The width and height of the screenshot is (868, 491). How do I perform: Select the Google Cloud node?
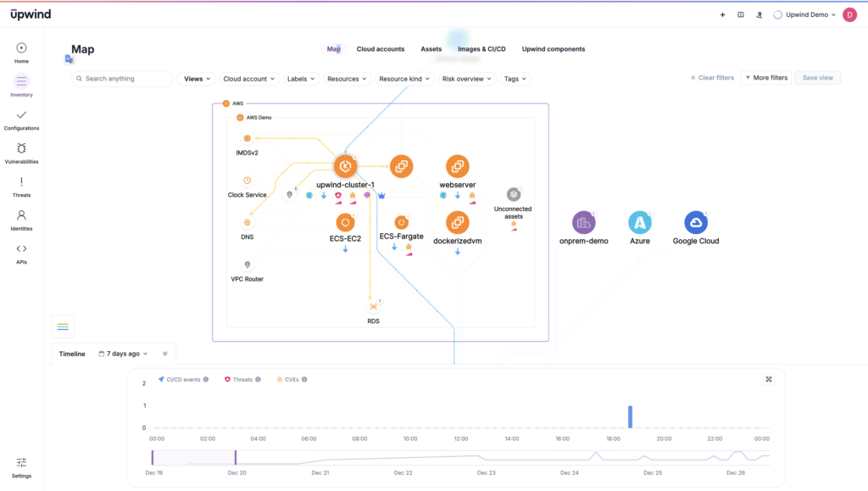tap(696, 222)
